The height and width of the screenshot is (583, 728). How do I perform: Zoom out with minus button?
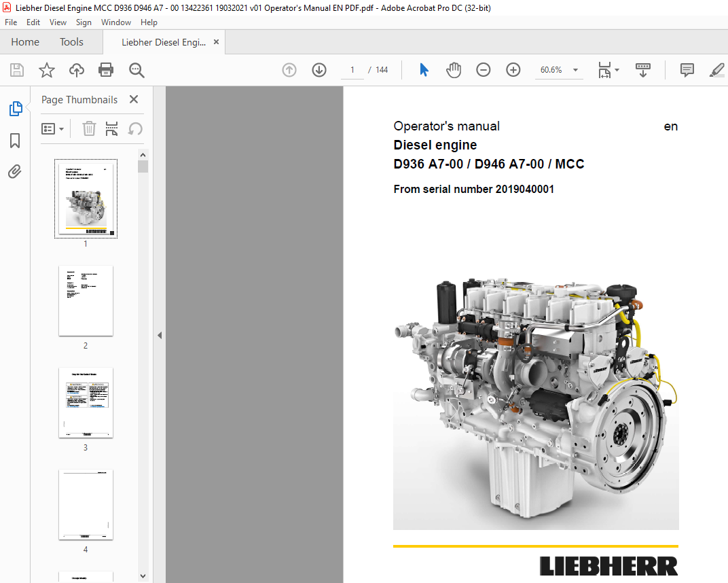pyautogui.click(x=484, y=70)
